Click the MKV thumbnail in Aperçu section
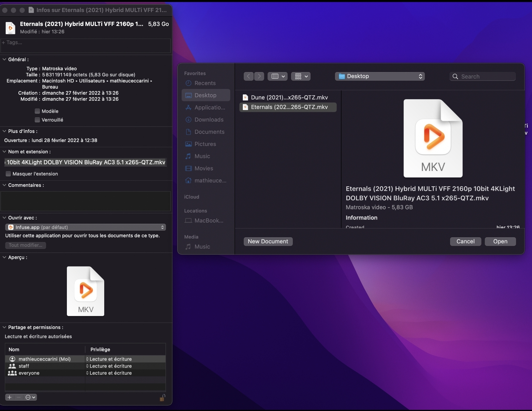Viewport: 532px width, 411px height. 86,291
